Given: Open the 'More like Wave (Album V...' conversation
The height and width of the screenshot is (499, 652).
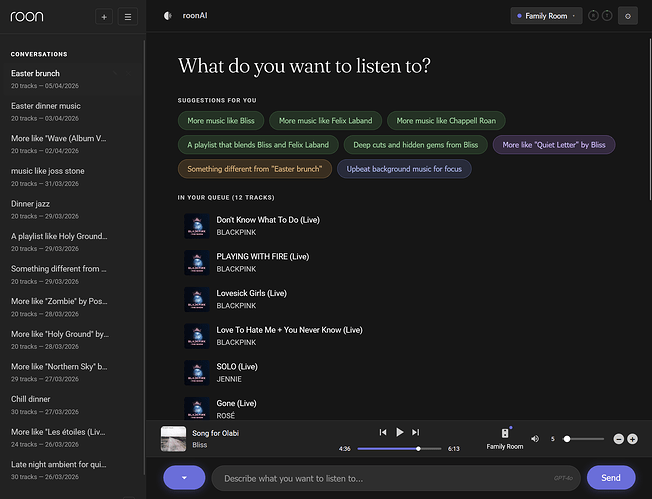Looking at the screenshot, I should 72,144.
